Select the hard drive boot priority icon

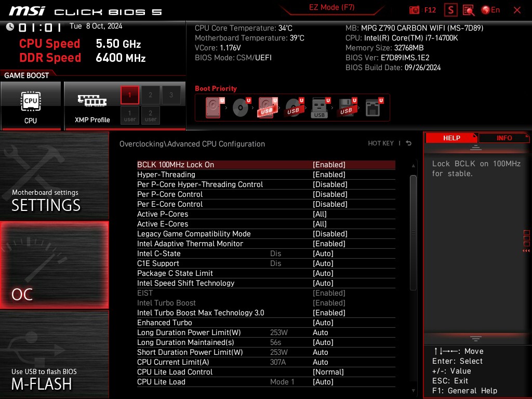pyautogui.click(x=212, y=107)
